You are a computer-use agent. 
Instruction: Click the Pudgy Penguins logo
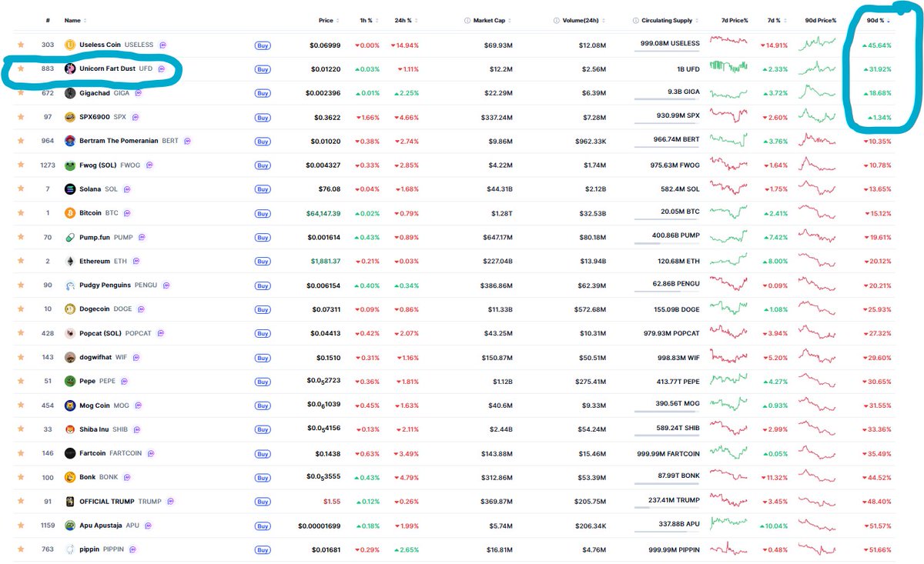pos(70,285)
